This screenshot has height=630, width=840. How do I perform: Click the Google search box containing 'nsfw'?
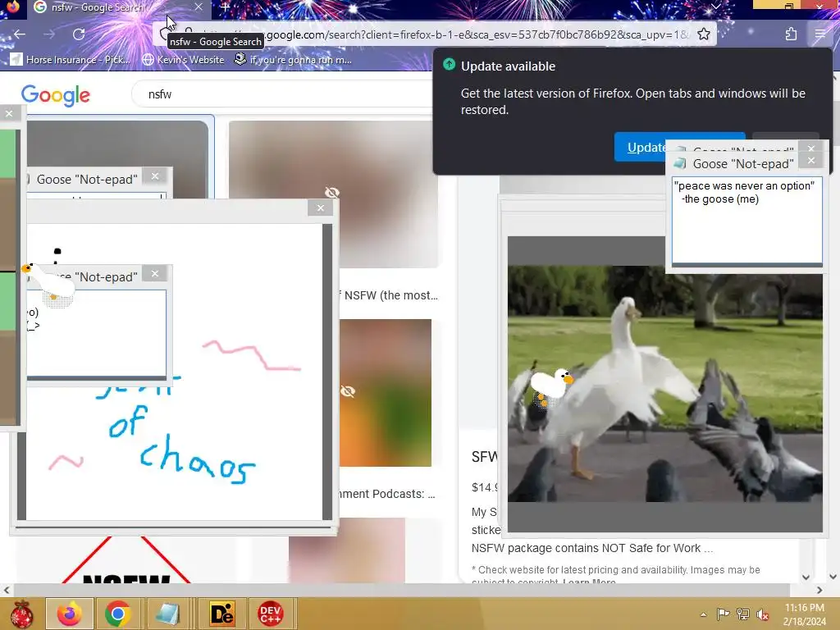(284, 94)
